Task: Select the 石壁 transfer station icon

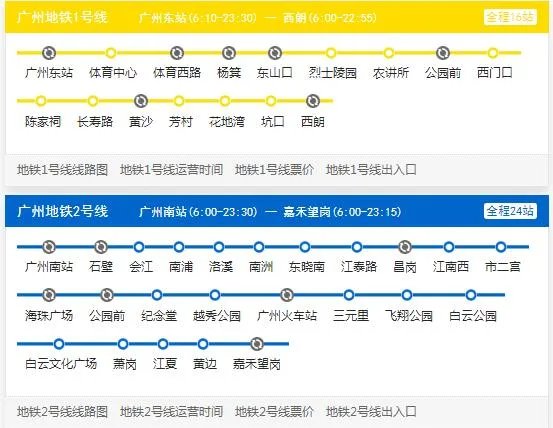Action: 101,247
